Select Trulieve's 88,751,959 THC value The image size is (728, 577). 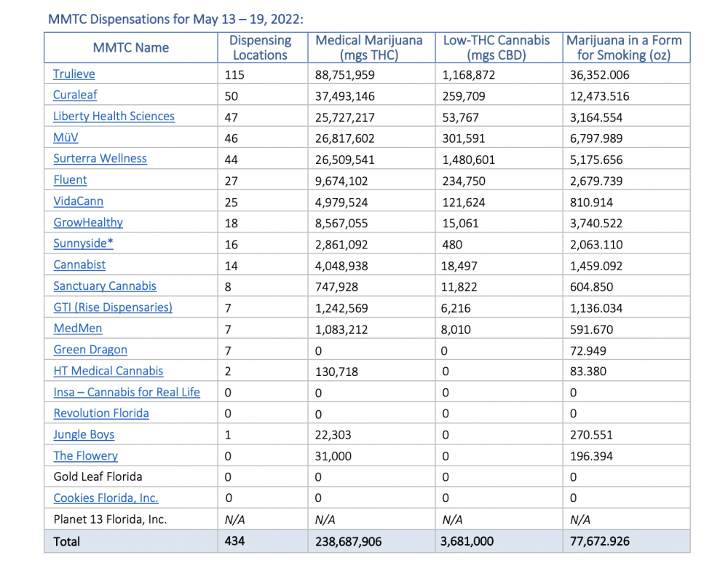345,75
